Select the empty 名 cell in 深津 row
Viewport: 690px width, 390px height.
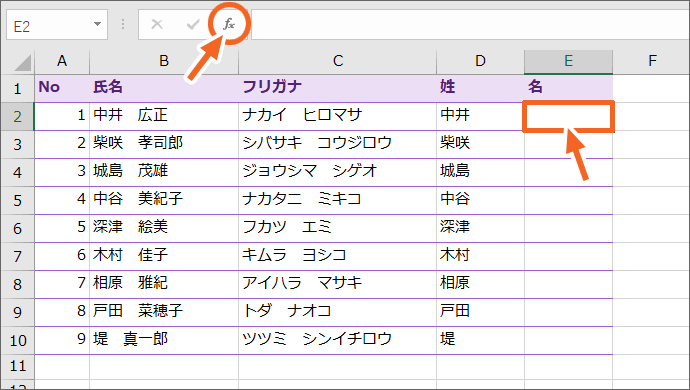click(569, 228)
